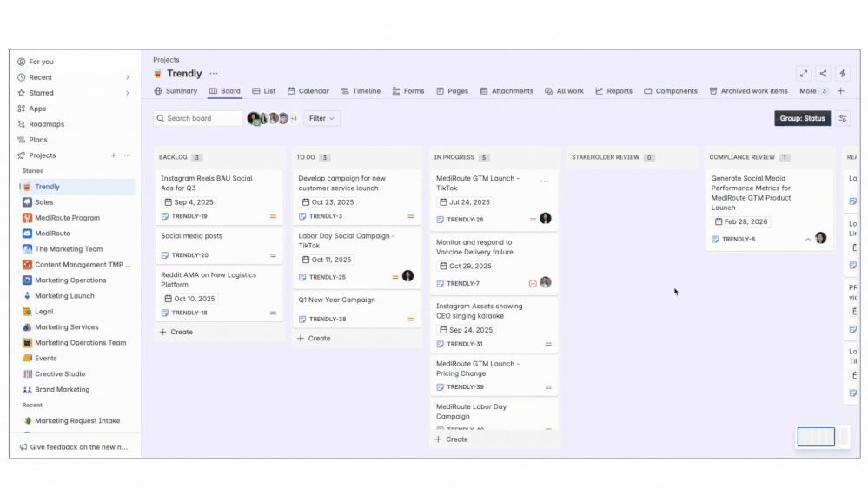Click the plus icon after the More tab
868x488 pixels.
pos(841,91)
